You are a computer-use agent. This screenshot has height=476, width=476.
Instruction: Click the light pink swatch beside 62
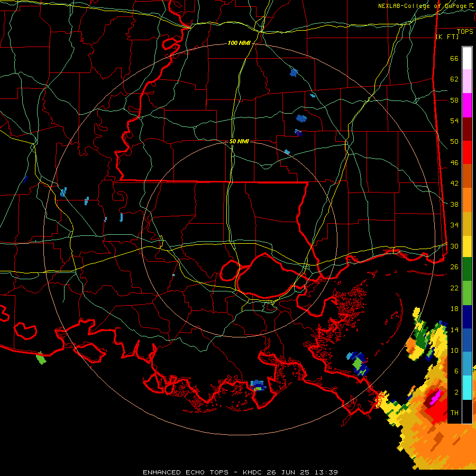tap(467, 81)
